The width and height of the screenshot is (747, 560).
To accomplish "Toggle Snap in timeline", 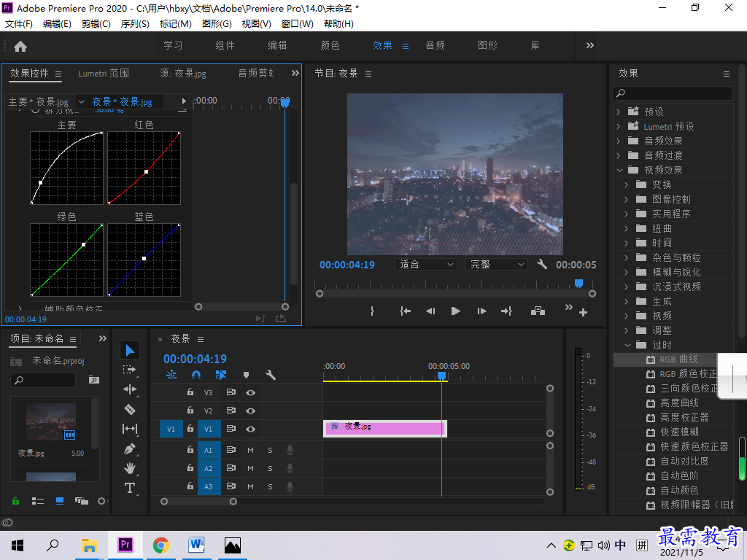I will click(x=196, y=375).
